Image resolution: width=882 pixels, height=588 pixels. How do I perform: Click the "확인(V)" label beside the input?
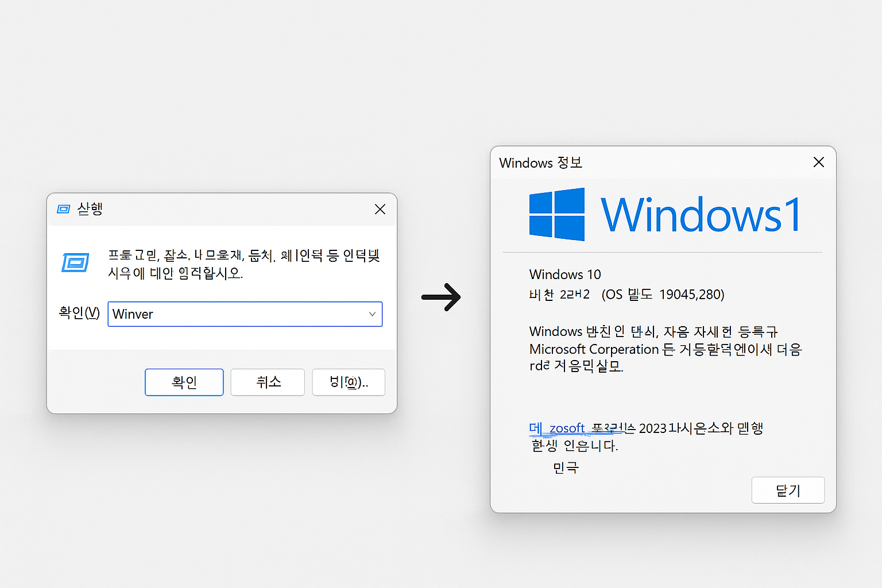pos(79,313)
